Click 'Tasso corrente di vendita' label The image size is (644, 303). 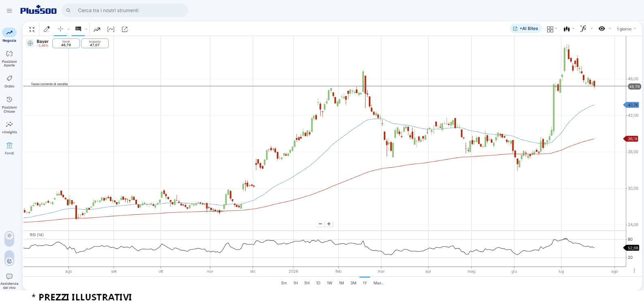tap(49, 84)
